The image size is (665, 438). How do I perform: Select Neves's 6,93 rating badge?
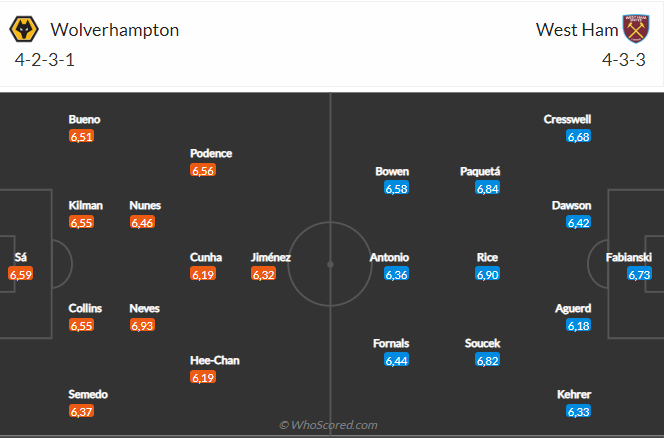142,325
